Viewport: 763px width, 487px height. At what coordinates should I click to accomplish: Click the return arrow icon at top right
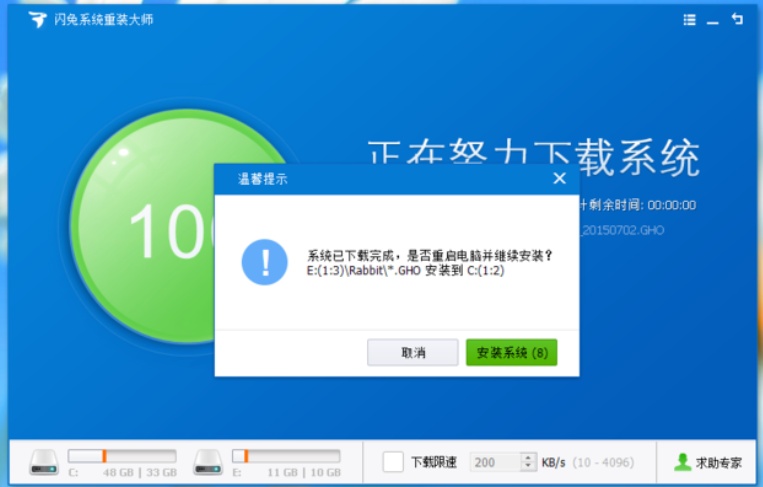(737, 19)
